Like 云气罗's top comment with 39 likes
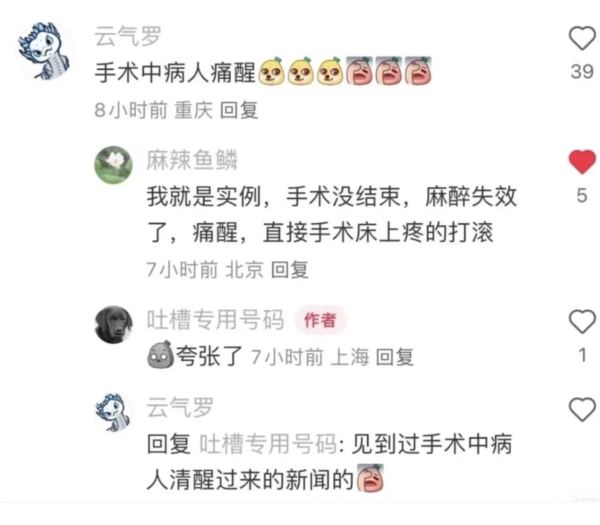This screenshot has width=600, height=525. click(582, 38)
